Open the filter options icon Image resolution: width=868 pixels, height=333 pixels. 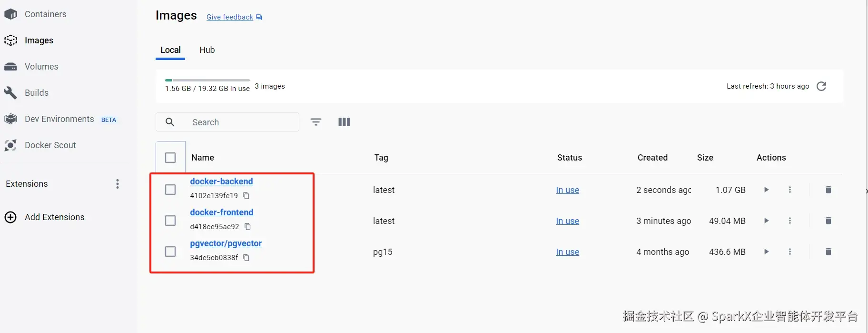pyautogui.click(x=316, y=122)
